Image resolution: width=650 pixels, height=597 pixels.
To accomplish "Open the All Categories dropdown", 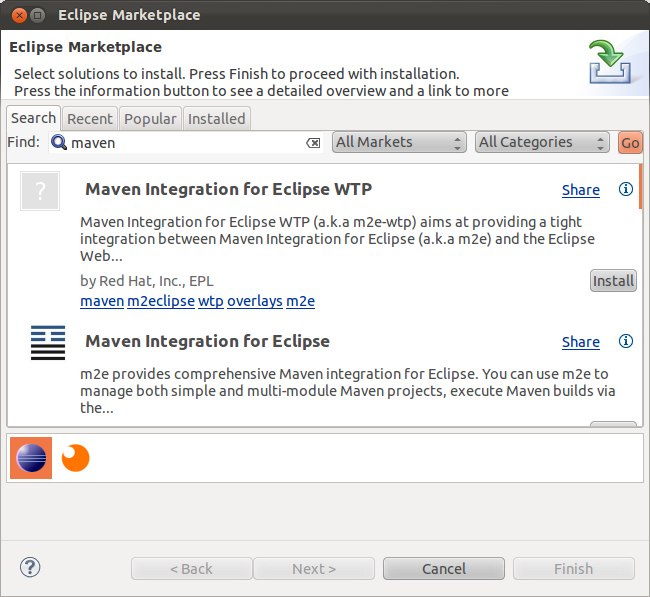I will 542,143.
